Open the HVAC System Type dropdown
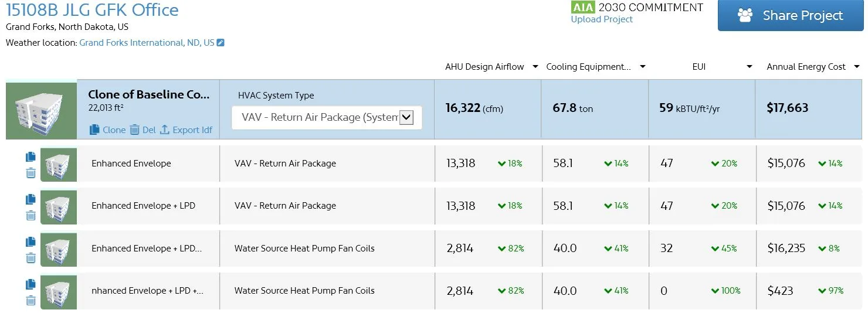The height and width of the screenshot is (313, 868). click(327, 117)
